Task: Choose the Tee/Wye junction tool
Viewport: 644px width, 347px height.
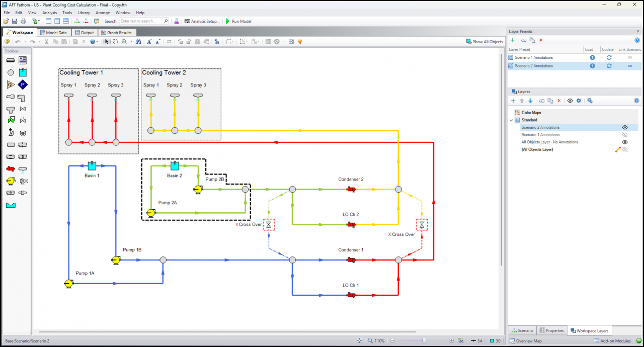Action: click(x=11, y=109)
